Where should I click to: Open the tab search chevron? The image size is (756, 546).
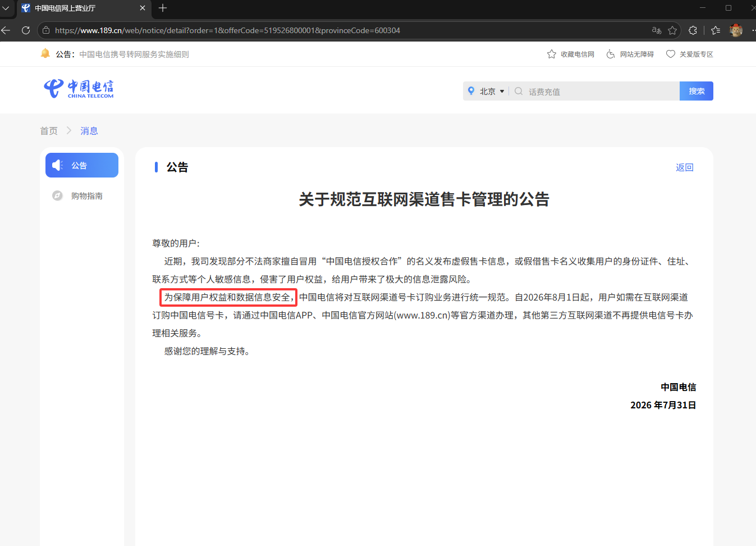[x=6, y=8]
